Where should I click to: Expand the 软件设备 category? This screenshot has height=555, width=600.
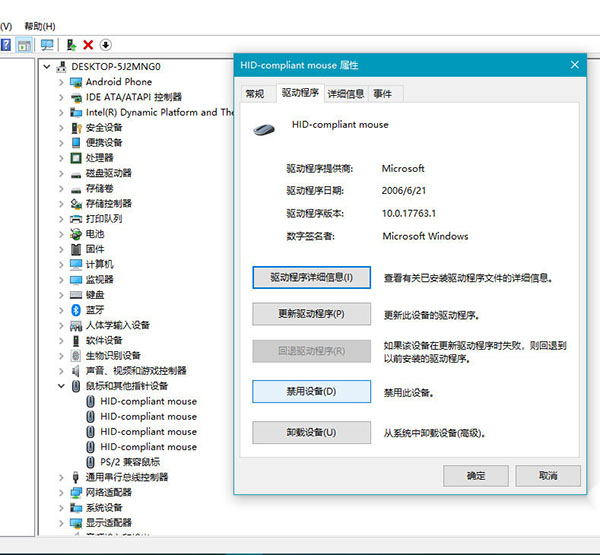[61, 341]
